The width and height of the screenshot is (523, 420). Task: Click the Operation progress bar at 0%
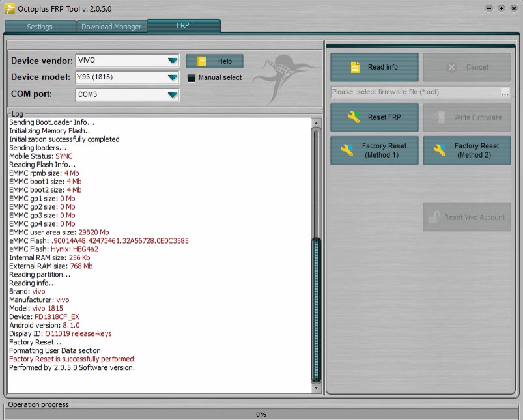click(261, 414)
